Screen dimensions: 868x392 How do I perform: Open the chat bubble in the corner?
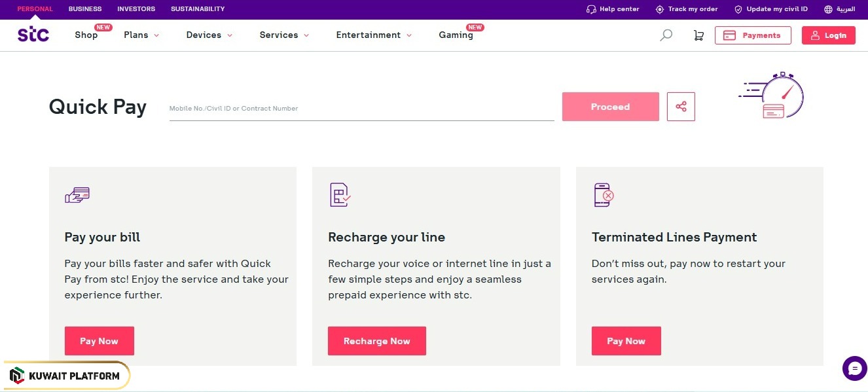point(854,368)
